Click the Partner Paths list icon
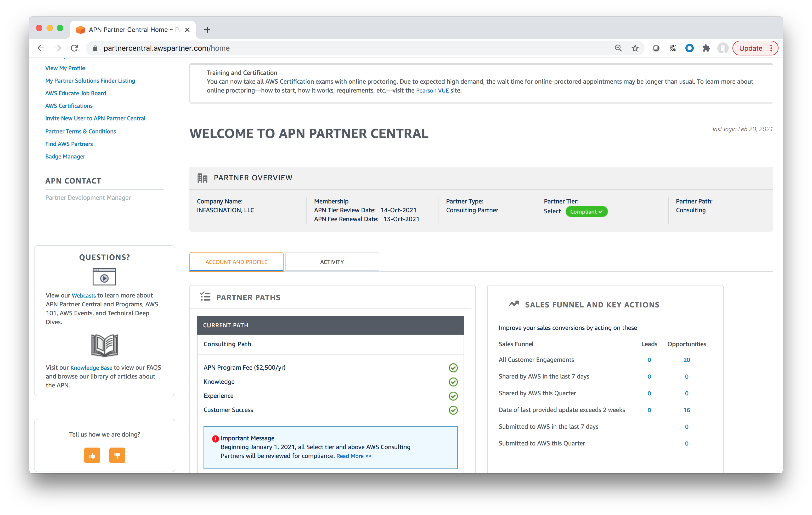Viewport: 812px width, 515px height. point(205,297)
